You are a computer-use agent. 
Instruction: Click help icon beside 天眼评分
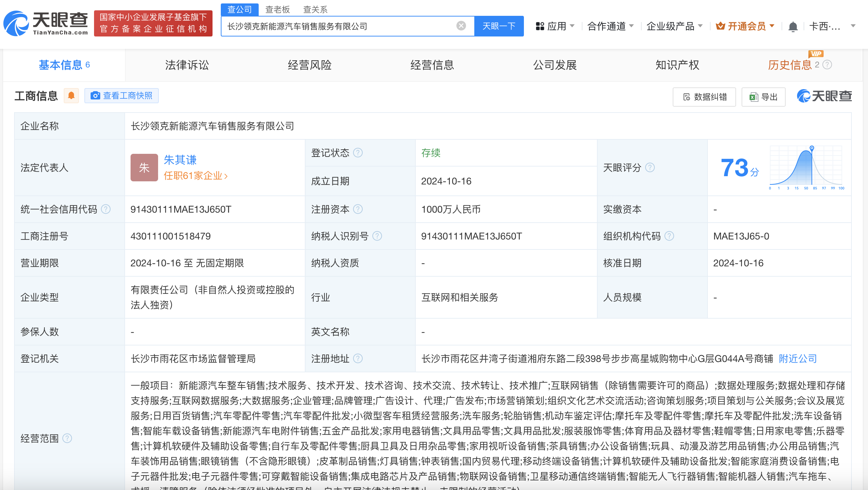(x=650, y=168)
